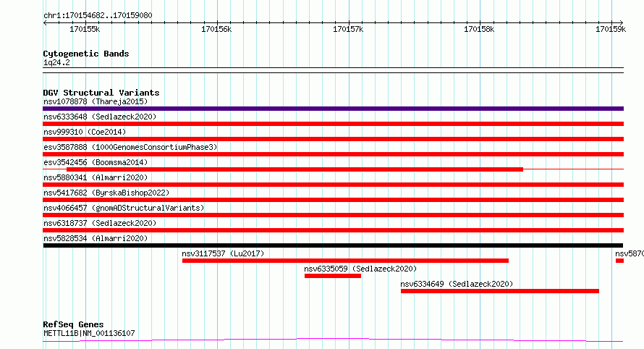The height and width of the screenshot is (349, 644).
Task: Click the magenta METTL11B gene line
Action: [x=333, y=340]
